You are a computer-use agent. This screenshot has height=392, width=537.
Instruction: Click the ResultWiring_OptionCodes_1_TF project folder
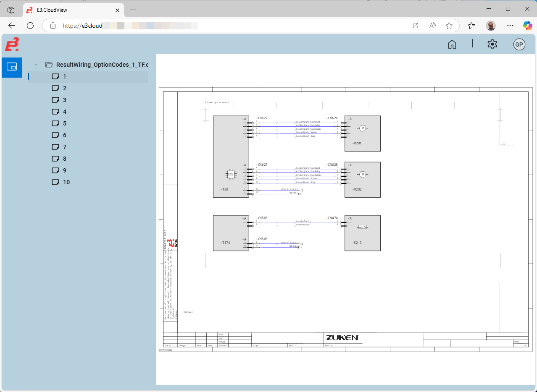pyautogui.click(x=101, y=65)
